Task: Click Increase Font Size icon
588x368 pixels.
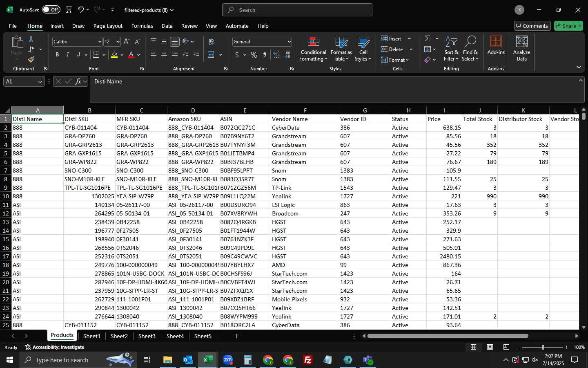Action: (127, 42)
